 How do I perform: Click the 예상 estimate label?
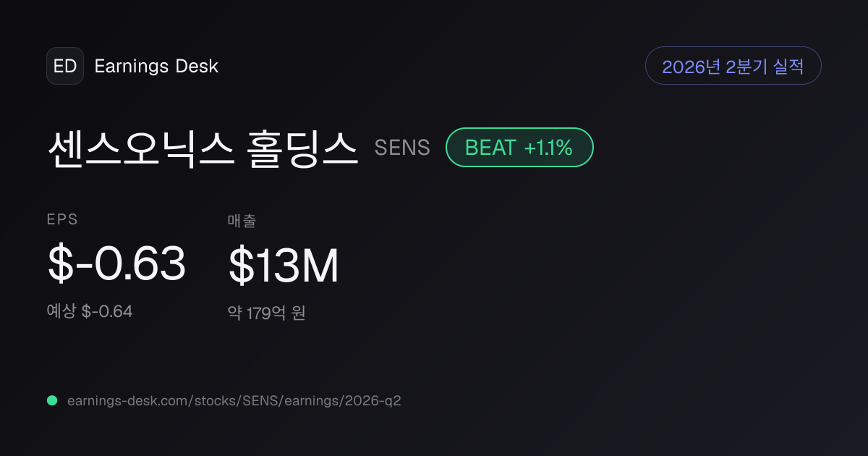(x=61, y=311)
